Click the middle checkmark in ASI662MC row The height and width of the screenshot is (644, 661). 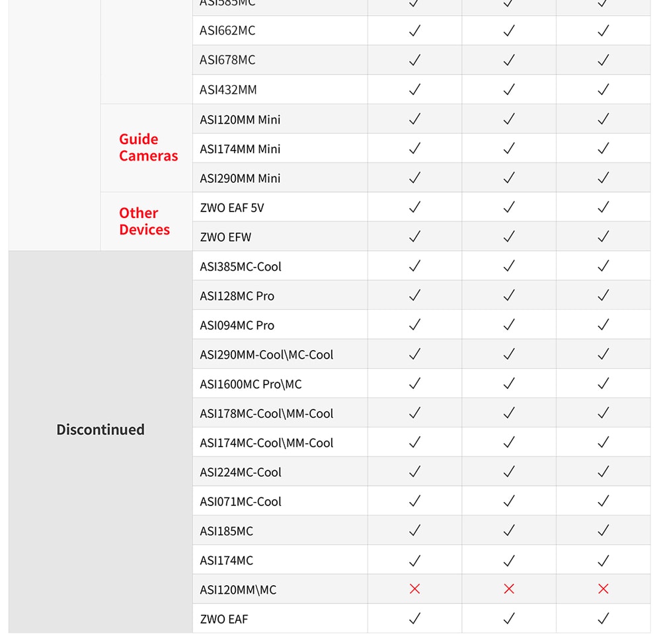coord(509,30)
